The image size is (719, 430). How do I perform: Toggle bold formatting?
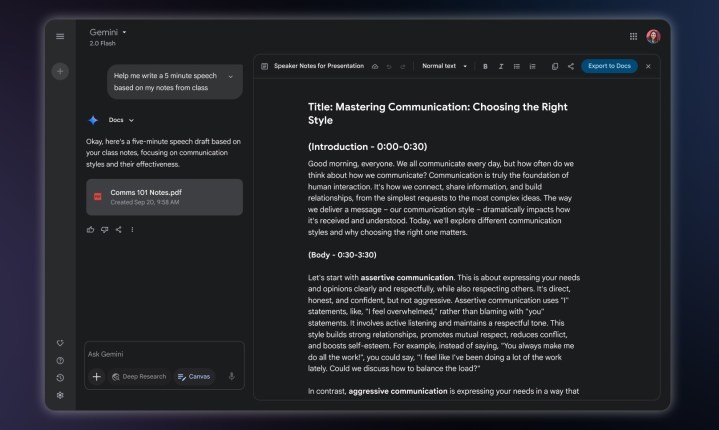[x=485, y=66]
